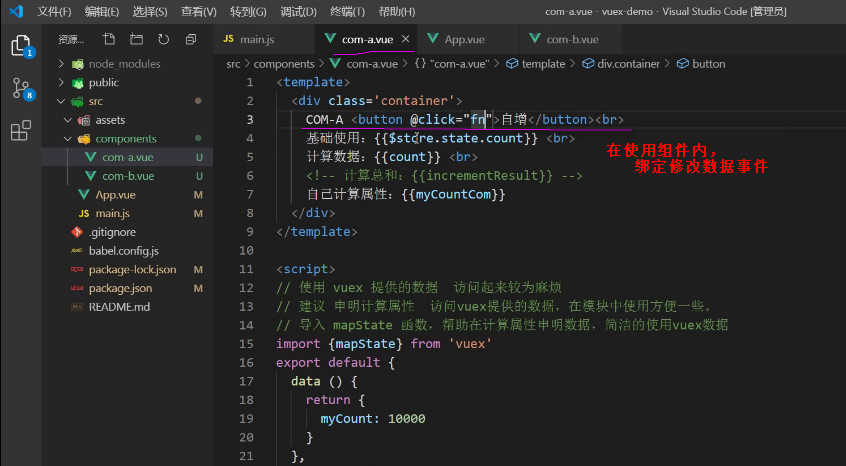Click the public folder icon
The width and height of the screenshot is (846, 466).
(78, 83)
